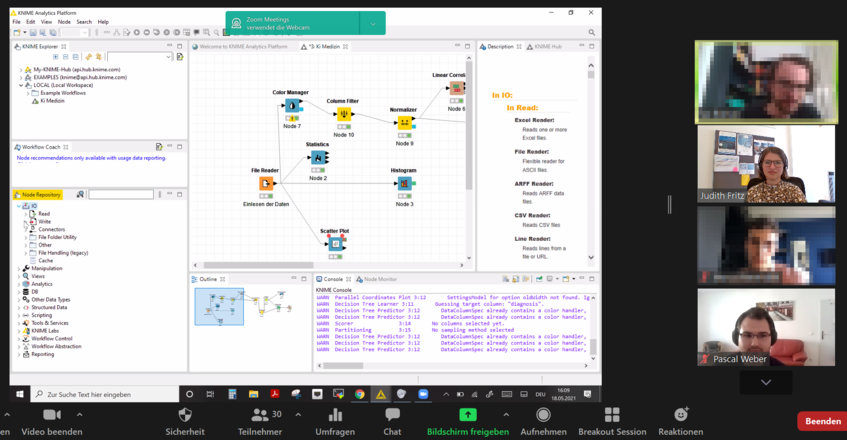Open share options arrow beside Bildschirm freigeben

pyautogui.click(x=506, y=415)
